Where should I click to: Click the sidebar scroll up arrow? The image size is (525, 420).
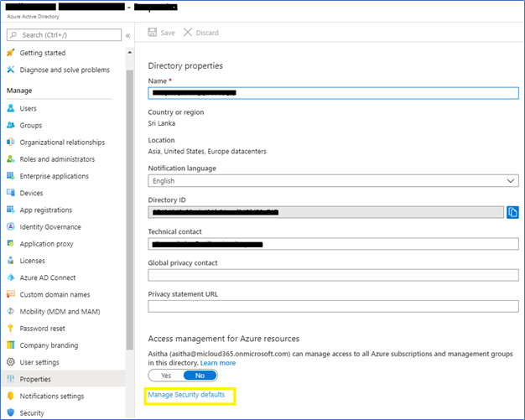(x=130, y=53)
